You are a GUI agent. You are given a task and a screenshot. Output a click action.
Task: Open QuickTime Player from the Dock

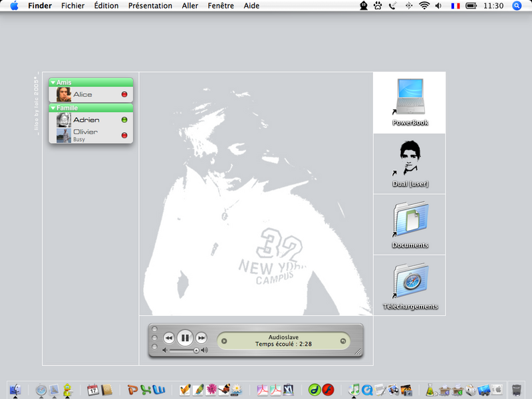coord(367,390)
